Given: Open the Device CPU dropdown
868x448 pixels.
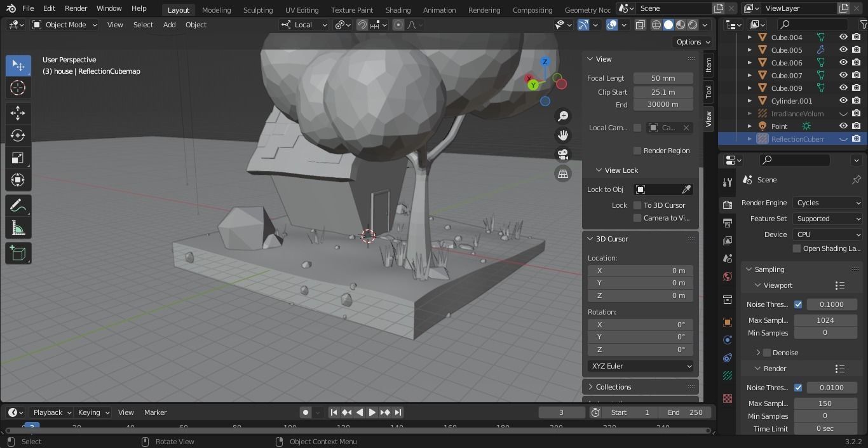Looking at the screenshot, I should (x=827, y=234).
